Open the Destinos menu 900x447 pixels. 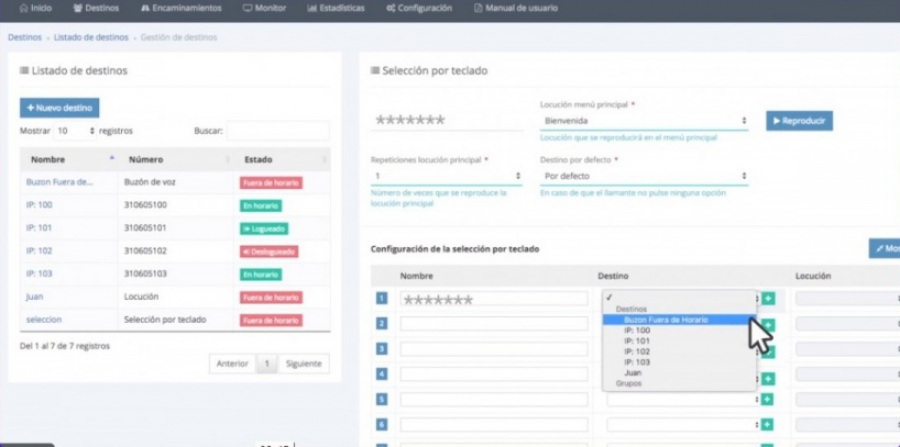[x=96, y=9]
